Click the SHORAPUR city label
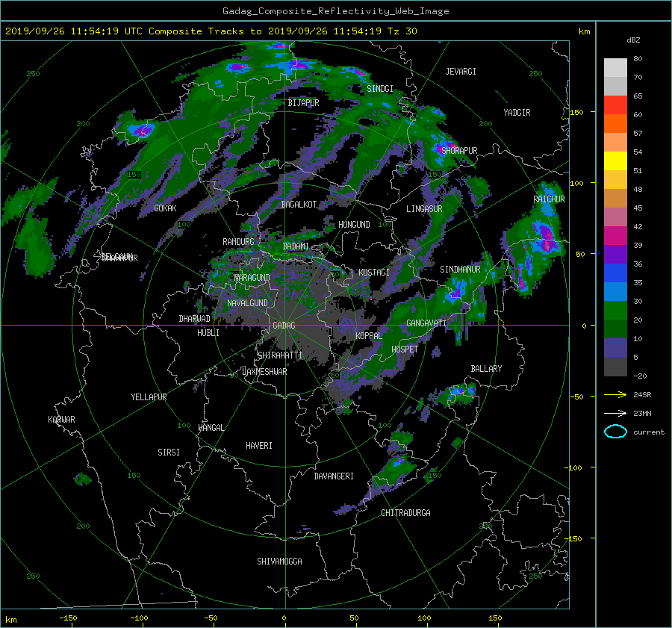 point(459,150)
